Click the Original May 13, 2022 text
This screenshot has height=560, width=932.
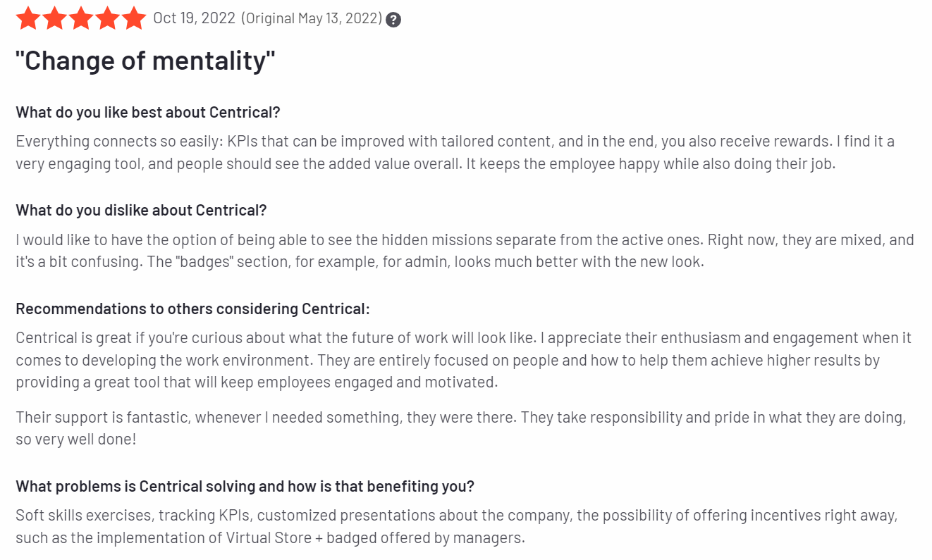312,18
